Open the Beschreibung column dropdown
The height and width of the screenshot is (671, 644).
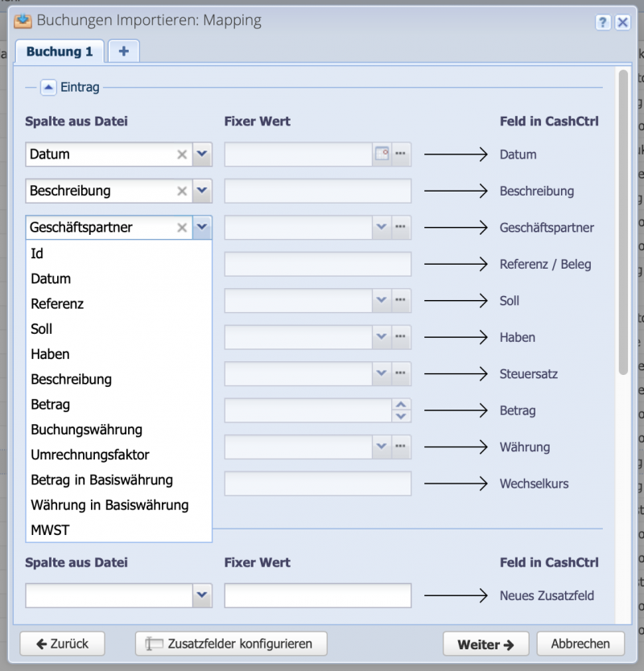202,191
